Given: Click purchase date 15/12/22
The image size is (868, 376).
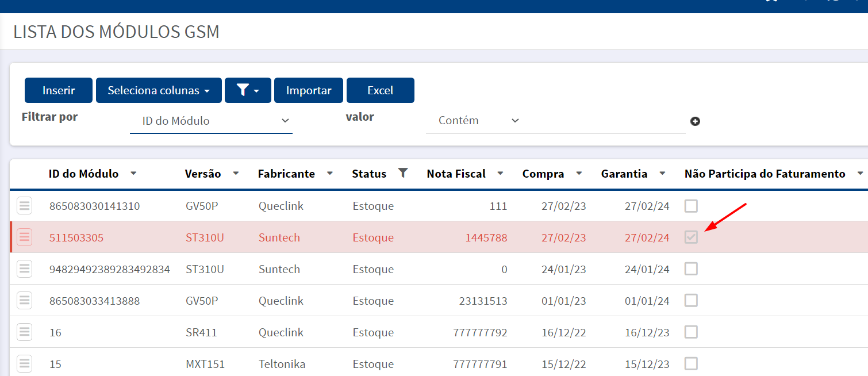Looking at the screenshot, I should click(564, 364).
